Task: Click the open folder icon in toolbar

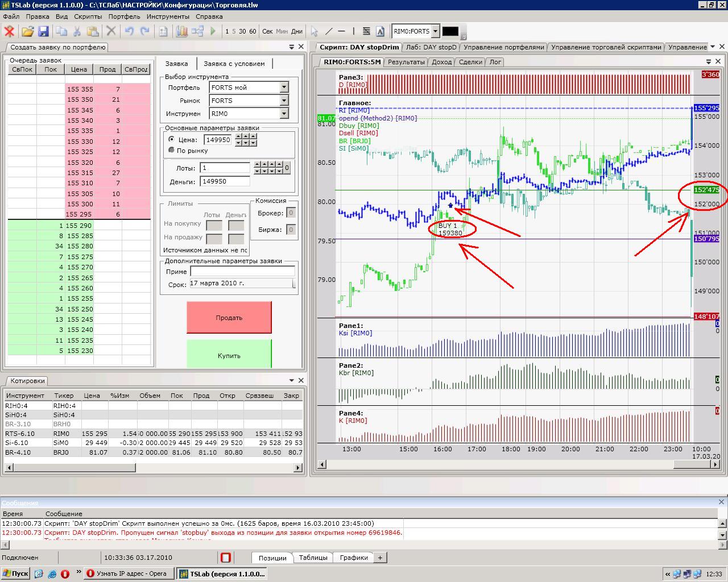Action: [27, 31]
